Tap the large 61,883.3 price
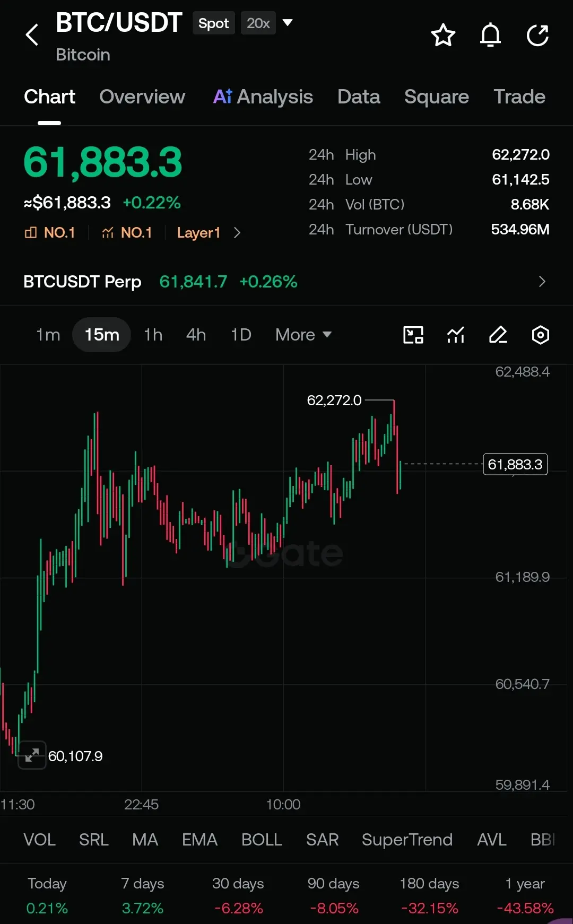This screenshot has width=573, height=924. 103,162
